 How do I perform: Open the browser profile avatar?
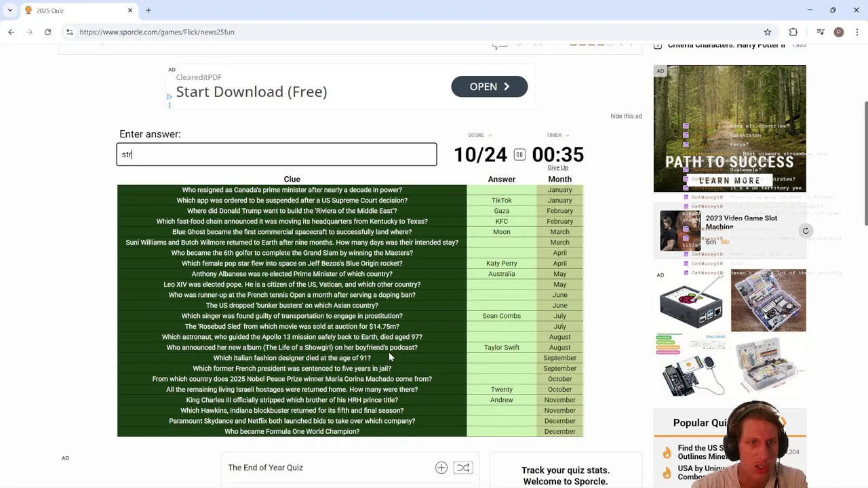839,32
